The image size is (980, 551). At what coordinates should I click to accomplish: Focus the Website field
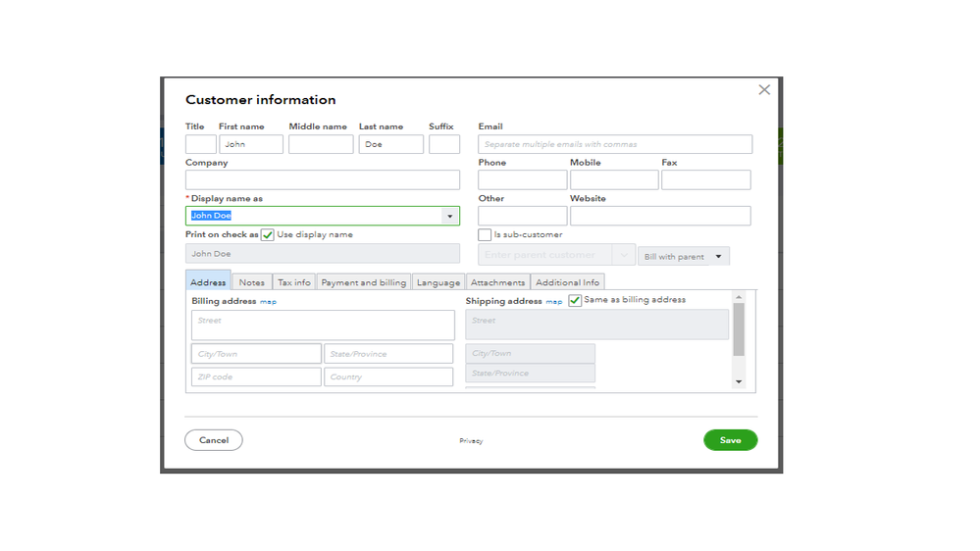tap(660, 216)
